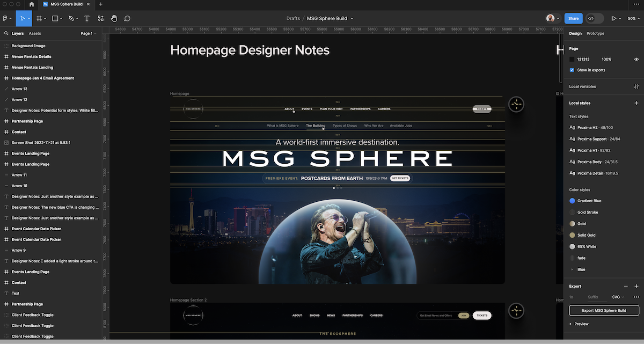Image resolution: width=644 pixels, height=344 pixels.
Task: Click the blue Share button
Action: [x=573, y=18]
